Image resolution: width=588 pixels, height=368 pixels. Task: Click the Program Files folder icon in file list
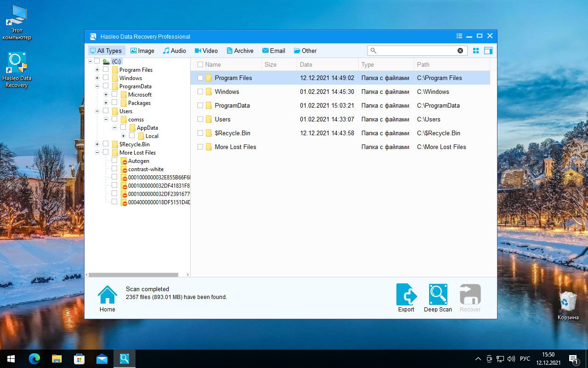pyautogui.click(x=209, y=78)
